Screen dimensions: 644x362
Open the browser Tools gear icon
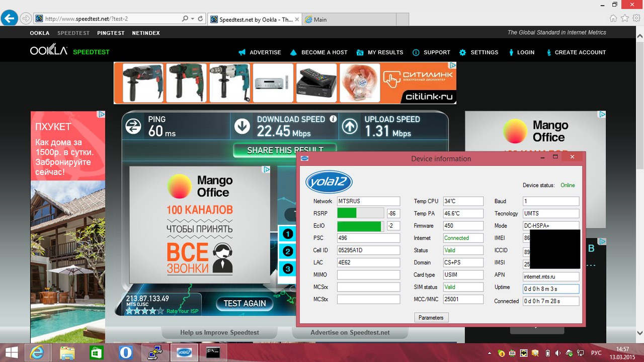pyautogui.click(x=637, y=18)
